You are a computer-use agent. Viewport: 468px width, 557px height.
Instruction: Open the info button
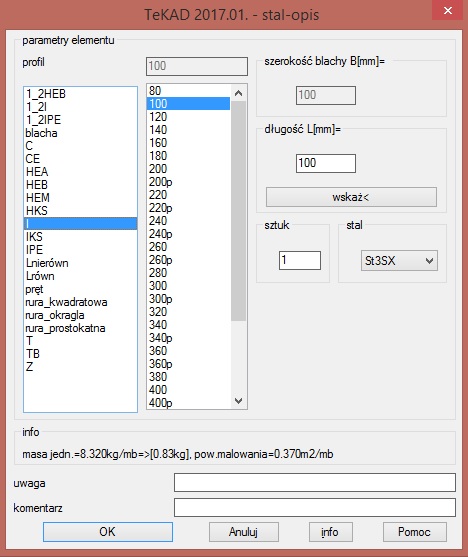[330, 532]
